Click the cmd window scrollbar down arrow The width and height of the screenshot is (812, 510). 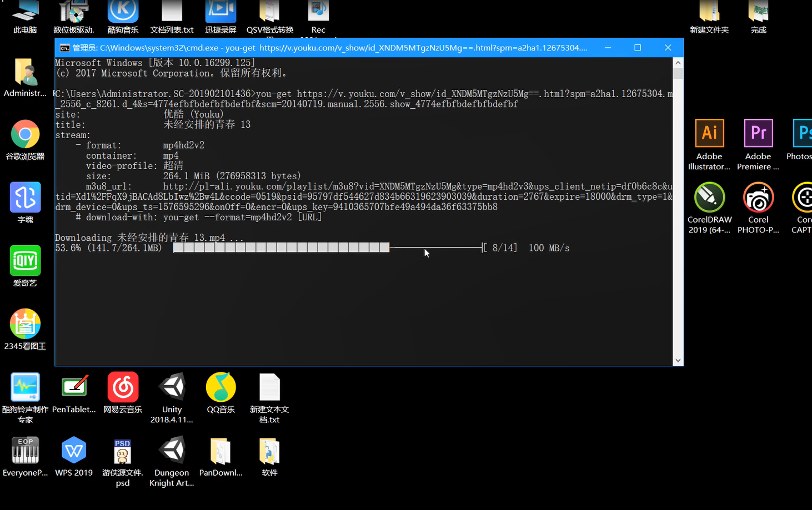pyautogui.click(x=678, y=360)
